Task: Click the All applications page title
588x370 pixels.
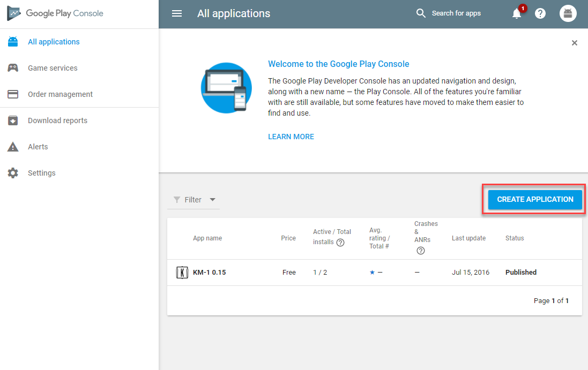Action: 234,13
